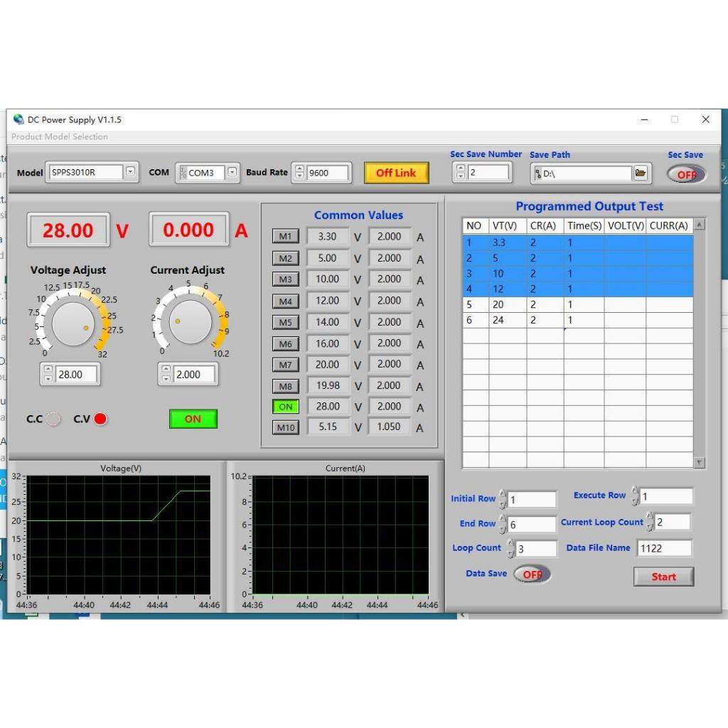728x728 pixels.
Task: Click the M2 voltage value 5.00
Action: click(327, 258)
